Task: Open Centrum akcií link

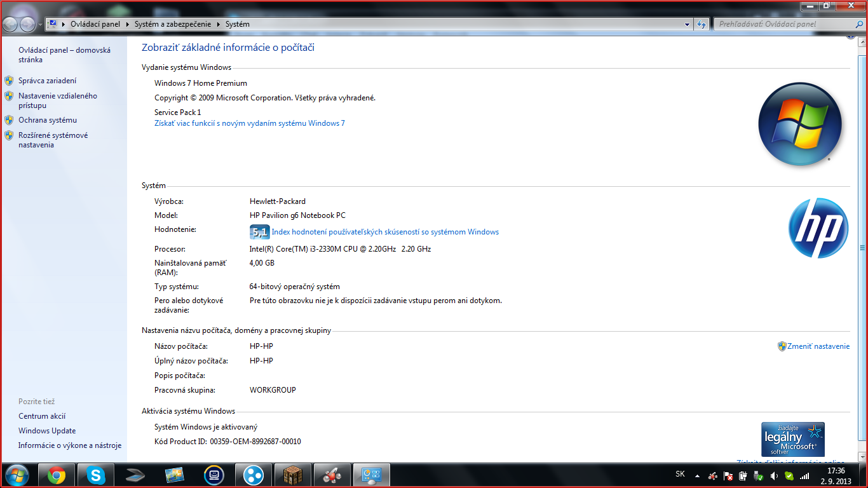Action: [42, 416]
